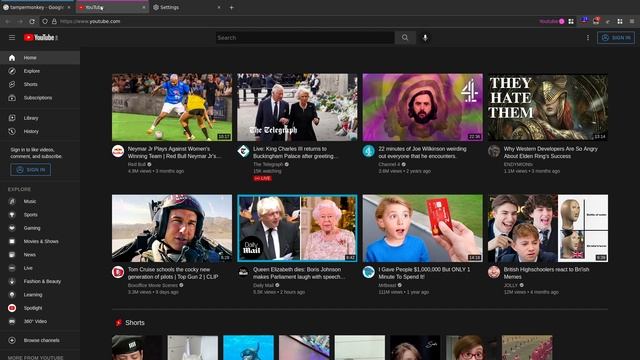Open the British Highschoolers thumbnail
This screenshot has width=640, height=360.
tap(548, 228)
